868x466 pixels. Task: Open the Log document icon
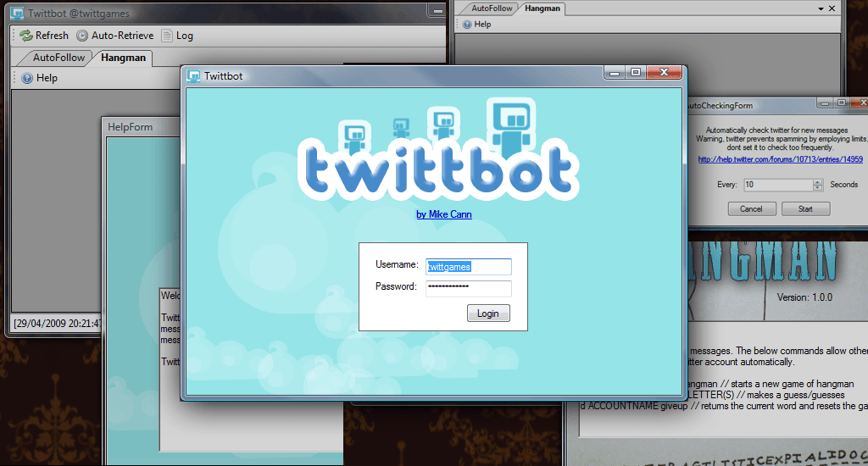(x=167, y=36)
